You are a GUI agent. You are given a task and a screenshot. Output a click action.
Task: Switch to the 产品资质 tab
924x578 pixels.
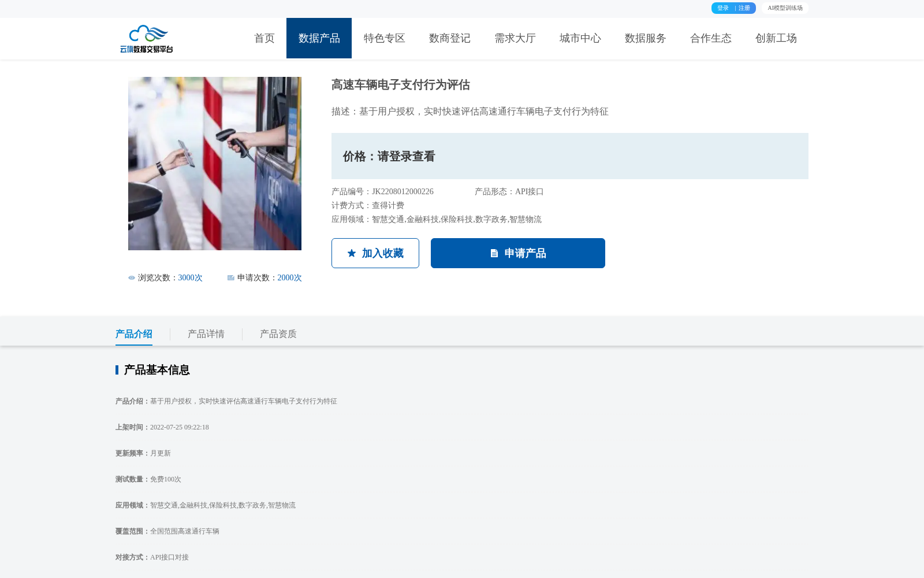(x=278, y=334)
